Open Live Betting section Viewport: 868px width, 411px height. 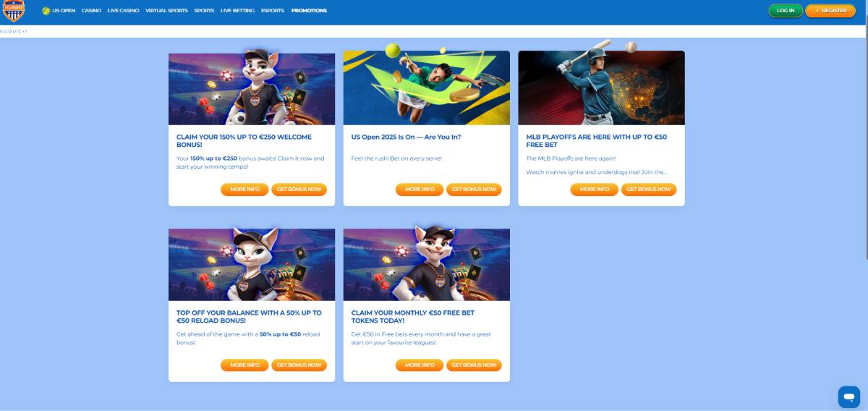tap(237, 11)
